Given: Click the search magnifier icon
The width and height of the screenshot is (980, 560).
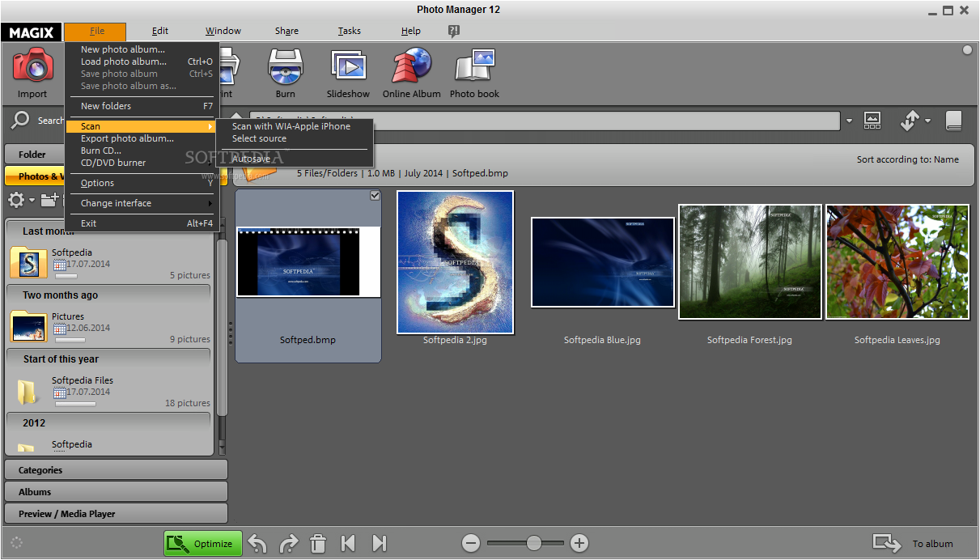Looking at the screenshot, I should [x=20, y=121].
